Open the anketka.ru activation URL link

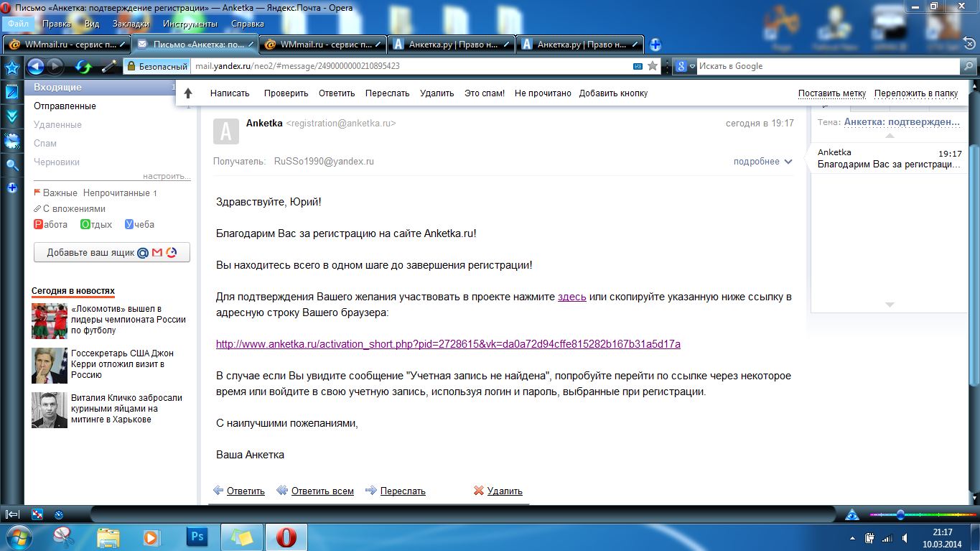coord(448,344)
